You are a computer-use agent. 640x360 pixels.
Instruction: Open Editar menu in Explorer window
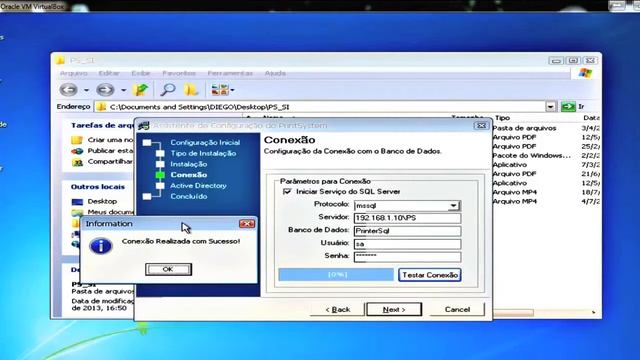point(109,73)
